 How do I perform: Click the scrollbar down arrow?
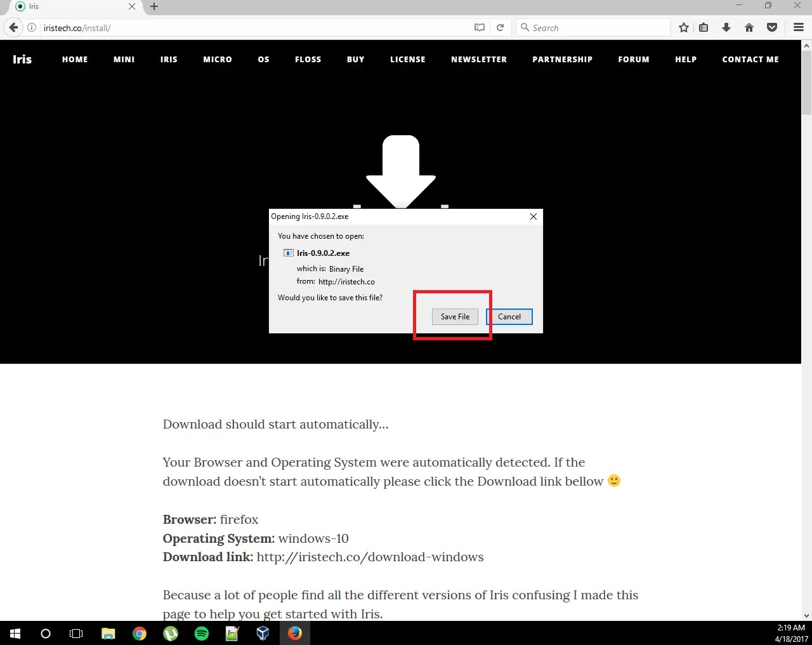point(806,615)
